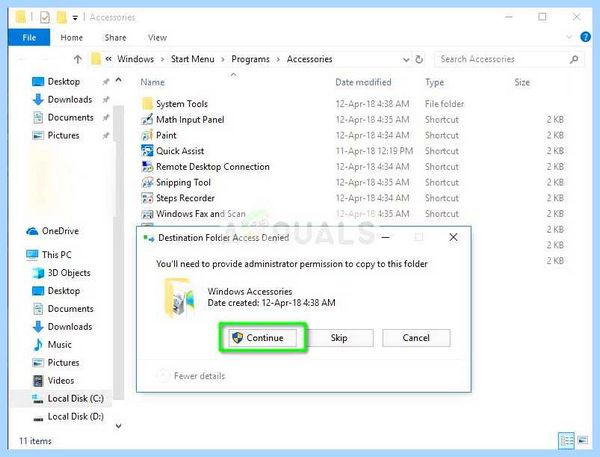Open Explorer help via question mark icon
Viewport: 600px width, 457px height.
coord(585,37)
